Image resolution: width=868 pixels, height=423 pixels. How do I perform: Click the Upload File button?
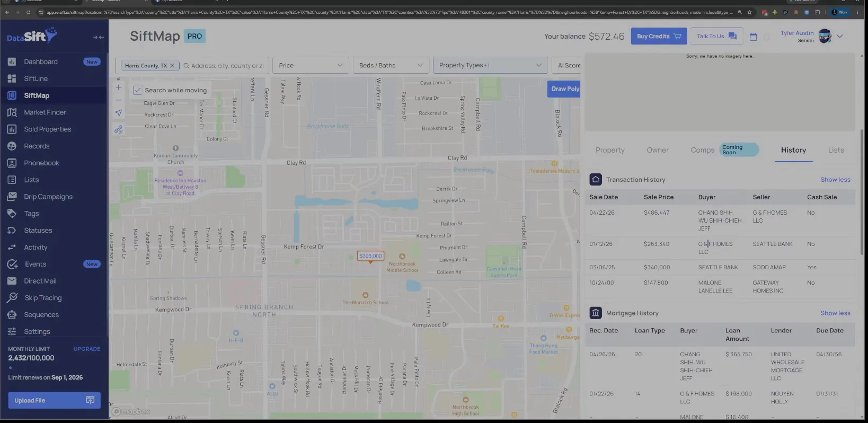coord(54,400)
